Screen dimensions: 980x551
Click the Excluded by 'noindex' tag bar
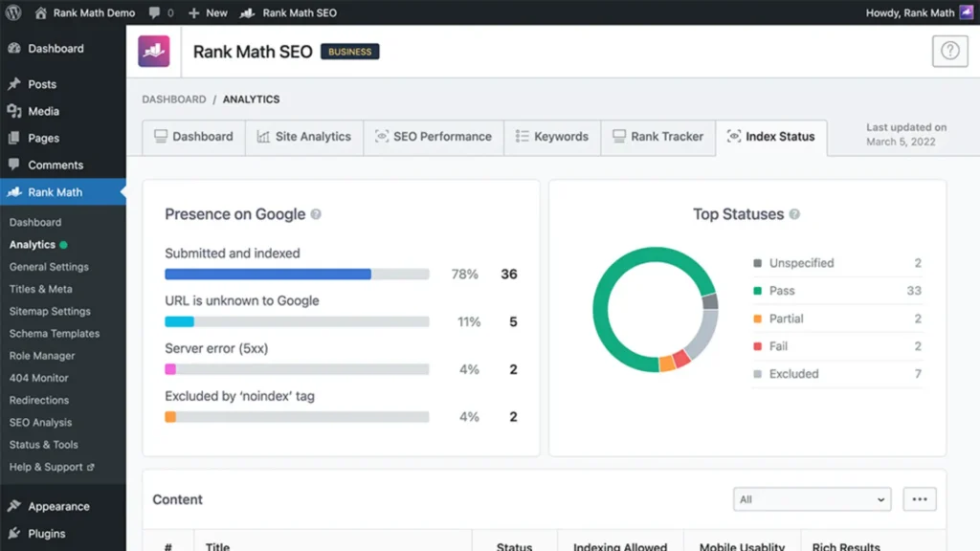click(x=297, y=417)
